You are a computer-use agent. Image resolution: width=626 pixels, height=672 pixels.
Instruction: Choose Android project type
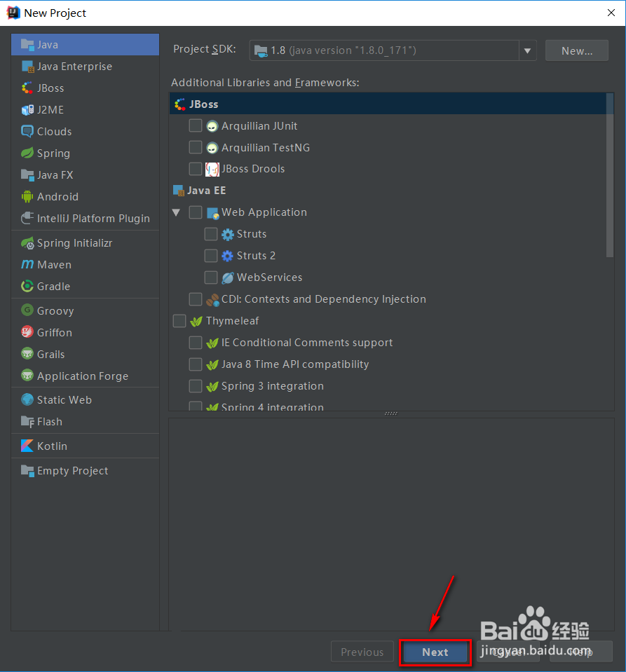click(x=85, y=197)
